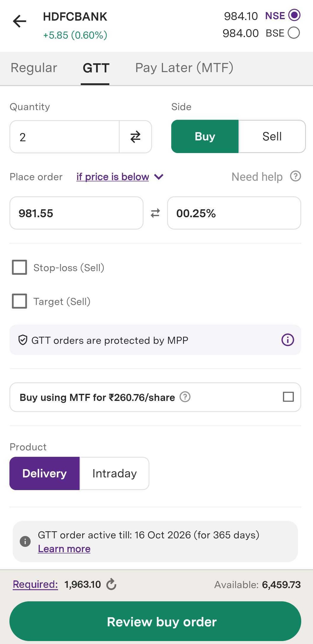Click the quantity swap arrows icon

point(135,137)
